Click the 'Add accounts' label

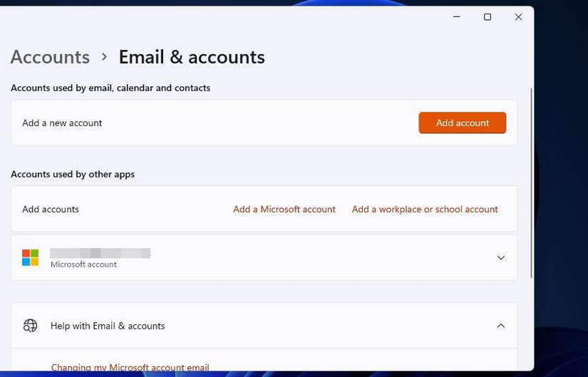(51, 209)
